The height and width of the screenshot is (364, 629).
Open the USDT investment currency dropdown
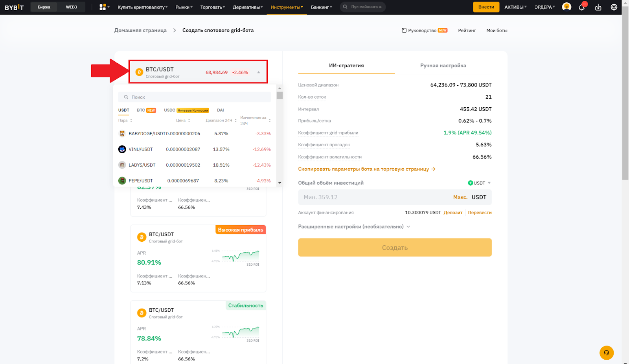[x=480, y=183]
